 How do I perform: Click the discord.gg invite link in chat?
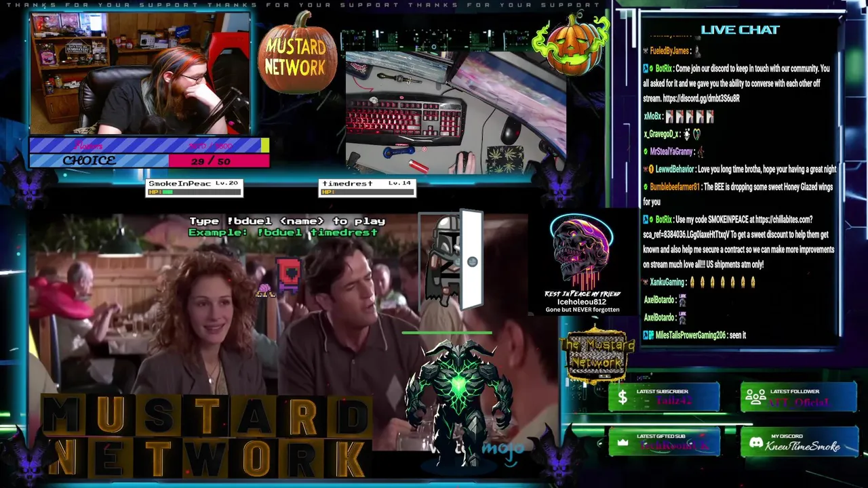pyautogui.click(x=701, y=98)
